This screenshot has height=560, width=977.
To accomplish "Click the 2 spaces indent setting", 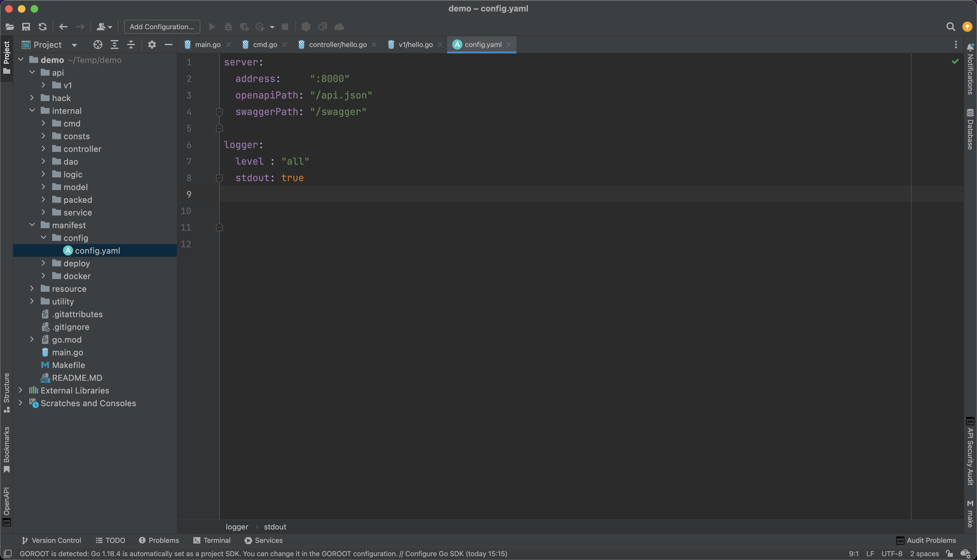I will point(924,554).
